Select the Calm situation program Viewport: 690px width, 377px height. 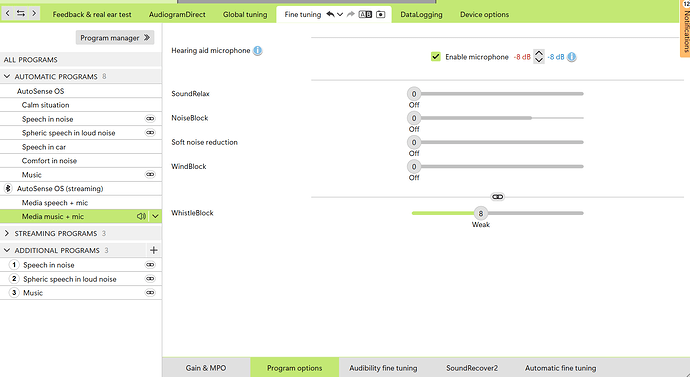click(x=81, y=105)
